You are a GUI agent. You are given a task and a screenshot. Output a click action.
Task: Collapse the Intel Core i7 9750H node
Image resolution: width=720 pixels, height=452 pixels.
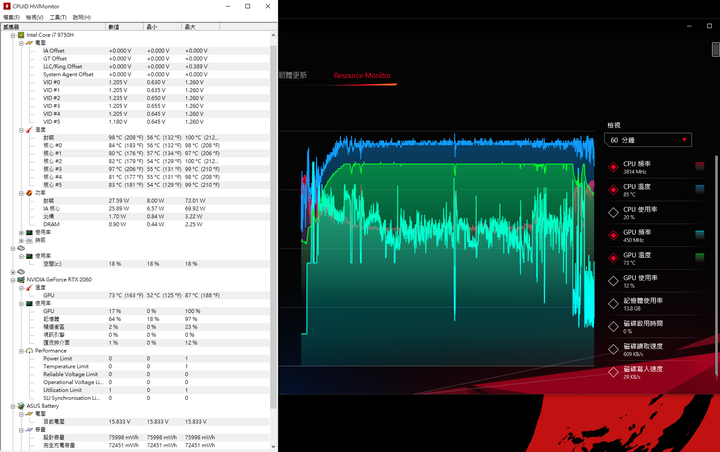click(x=13, y=35)
